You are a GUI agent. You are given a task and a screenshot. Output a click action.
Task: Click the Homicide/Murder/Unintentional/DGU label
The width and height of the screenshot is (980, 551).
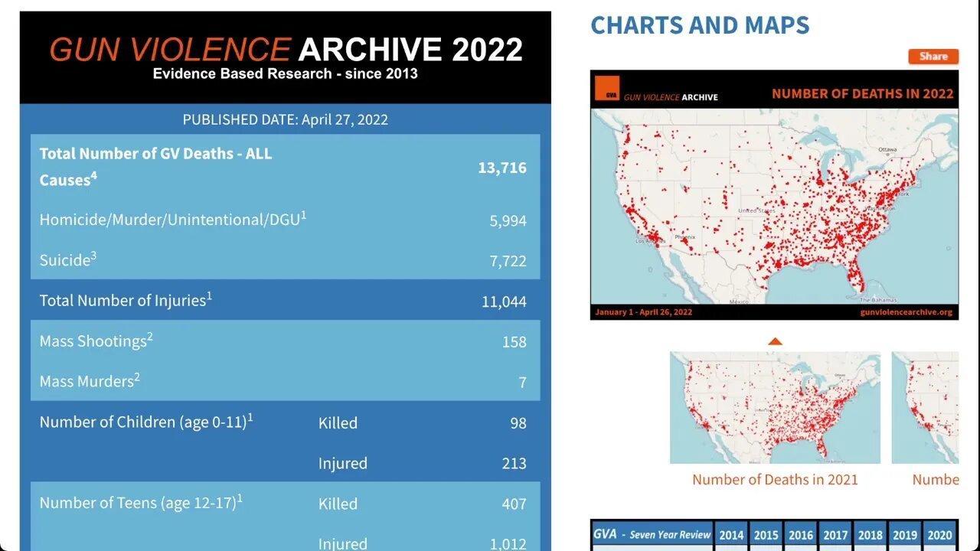(173, 219)
